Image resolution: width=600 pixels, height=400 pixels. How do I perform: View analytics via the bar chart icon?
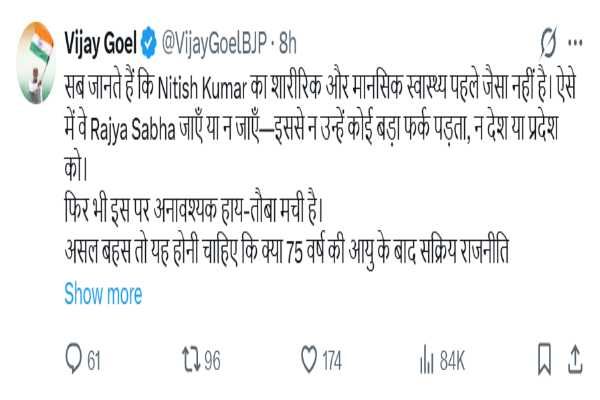[424, 360]
